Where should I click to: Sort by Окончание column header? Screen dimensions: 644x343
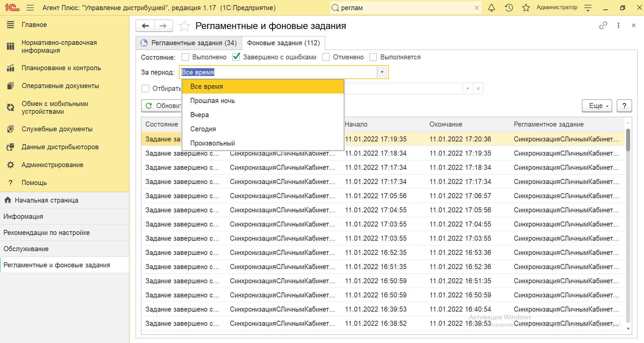pyautogui.click(x=467, y=124)
